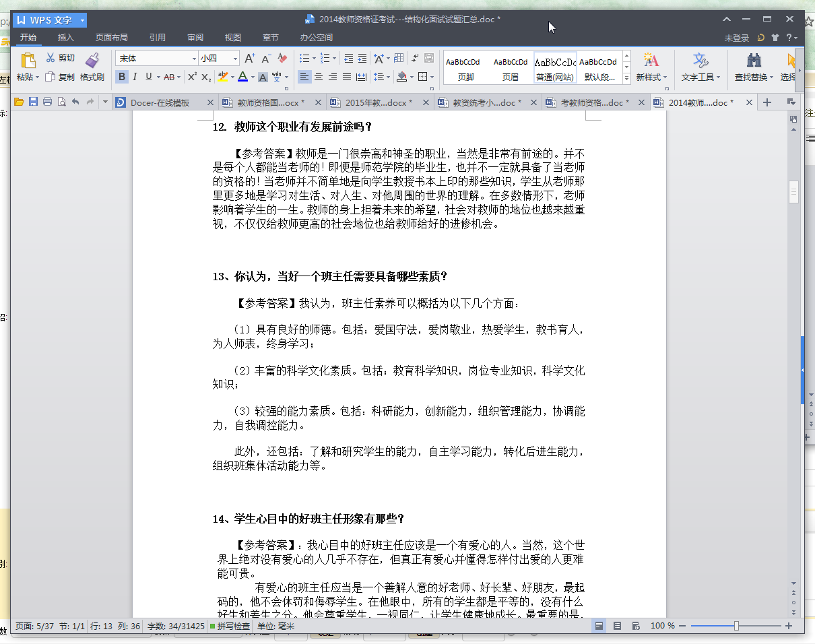Switch to web layout view icon in status bar
Viewport: 815px width, 644px height.
coord(636,626)
